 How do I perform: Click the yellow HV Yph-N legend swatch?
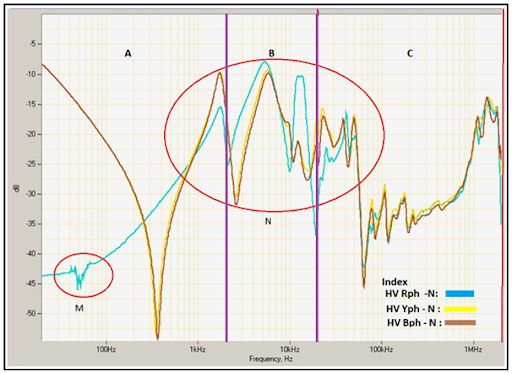460,309
